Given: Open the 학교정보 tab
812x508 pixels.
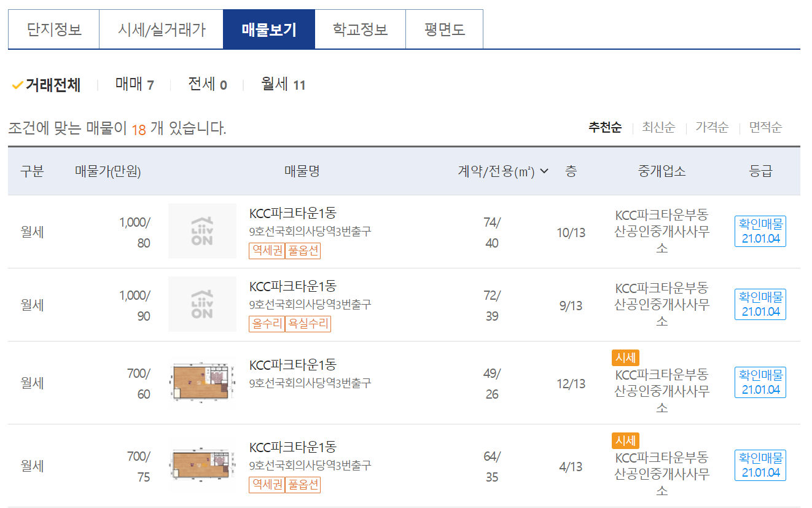Looking at the screenshot, I should (361, 29).
